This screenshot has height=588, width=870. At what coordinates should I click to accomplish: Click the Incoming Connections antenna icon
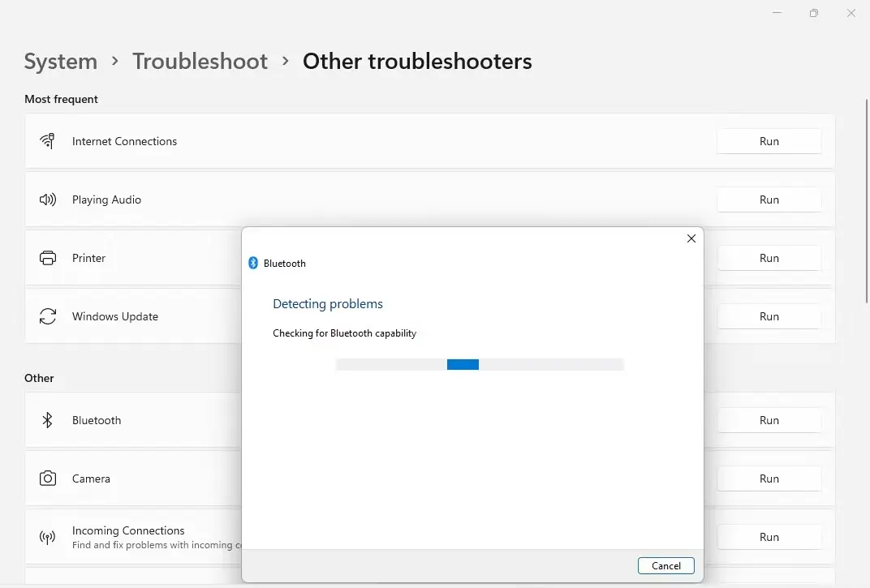point(47,537)
